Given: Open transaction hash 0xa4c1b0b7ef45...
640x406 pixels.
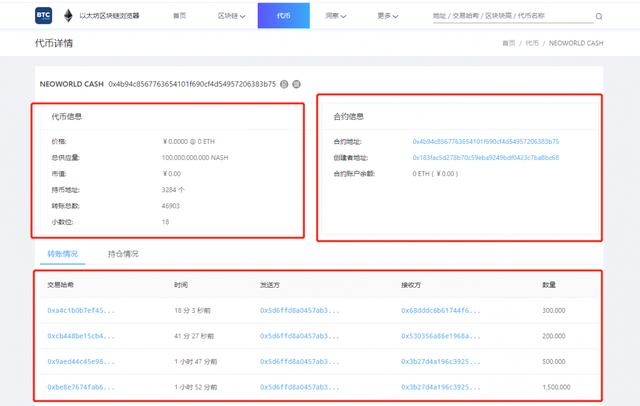Looking at the screenshot, I should tap(81, 311).
